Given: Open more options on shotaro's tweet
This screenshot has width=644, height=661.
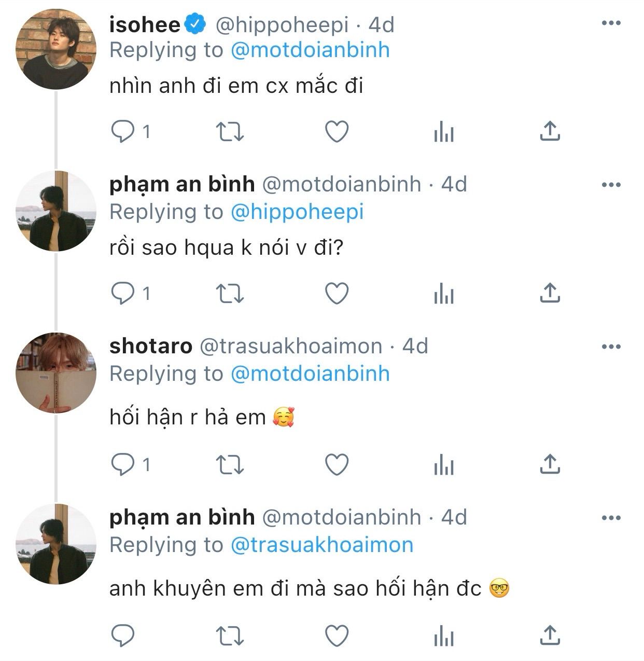Looking at the screenshot, I should (611, 347).
